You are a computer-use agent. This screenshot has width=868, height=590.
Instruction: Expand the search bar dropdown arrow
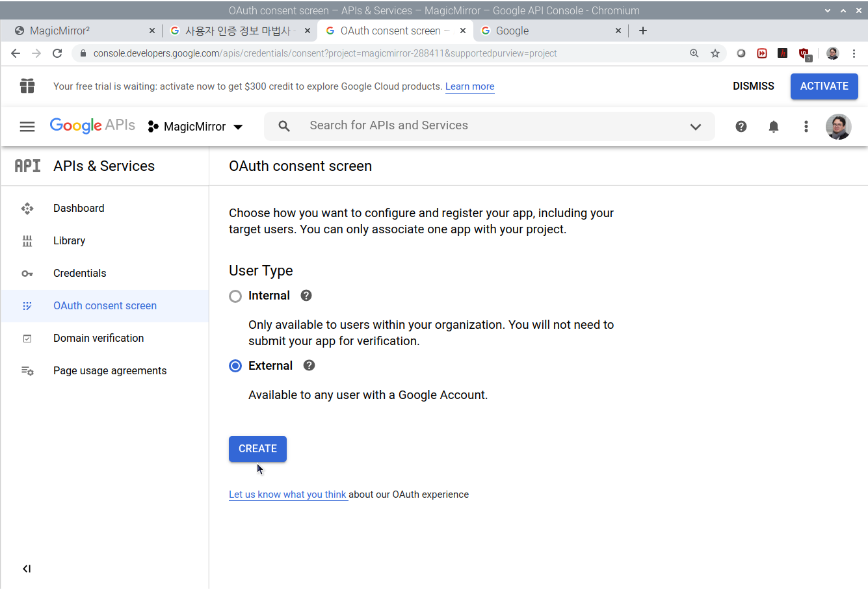click(696, 127)
